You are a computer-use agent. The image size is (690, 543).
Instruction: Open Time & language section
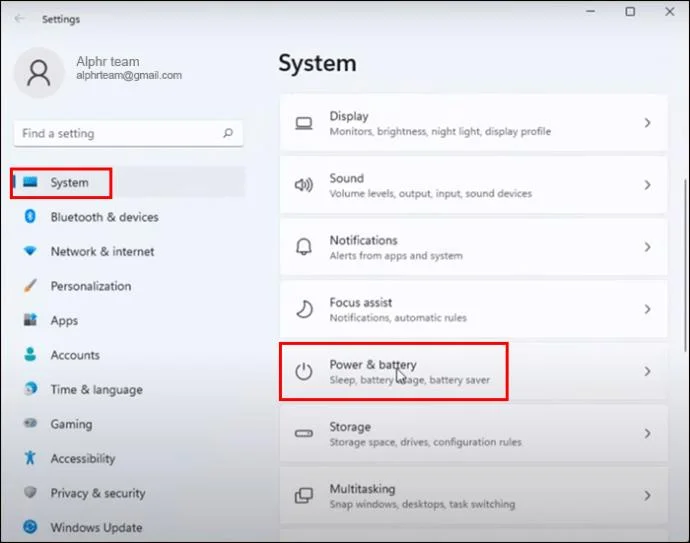click(128, 389)
